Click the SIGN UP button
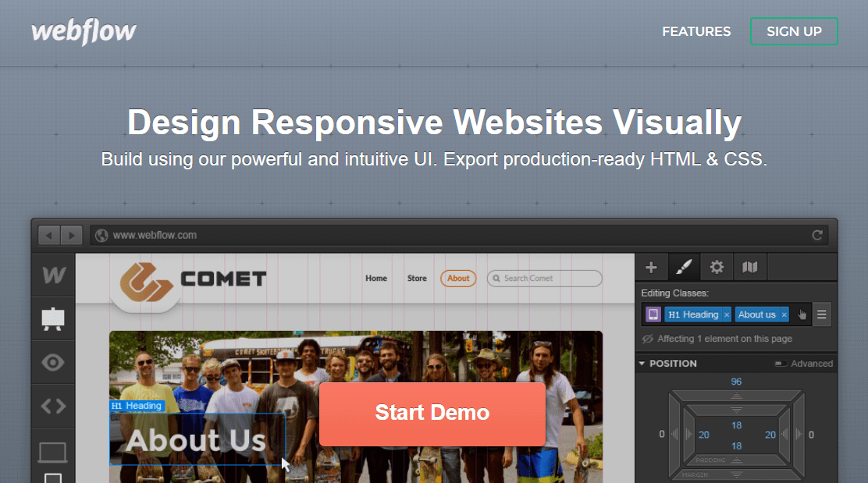The width and height of the screenshot is (868, 483). pyautogui.click(x=794, y=31)
